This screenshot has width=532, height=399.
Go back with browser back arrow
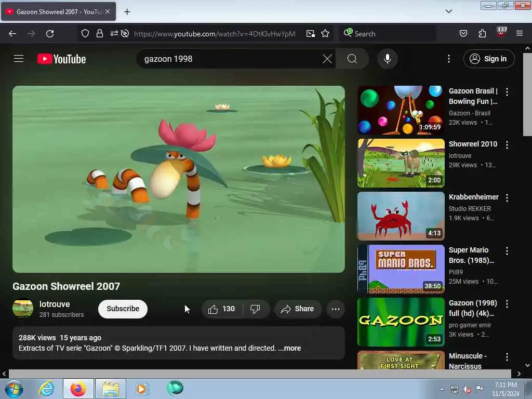pos(12,34)
